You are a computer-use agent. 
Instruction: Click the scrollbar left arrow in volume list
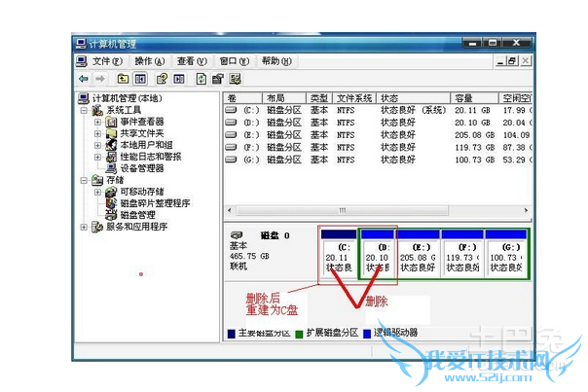(x=230, y=210)
